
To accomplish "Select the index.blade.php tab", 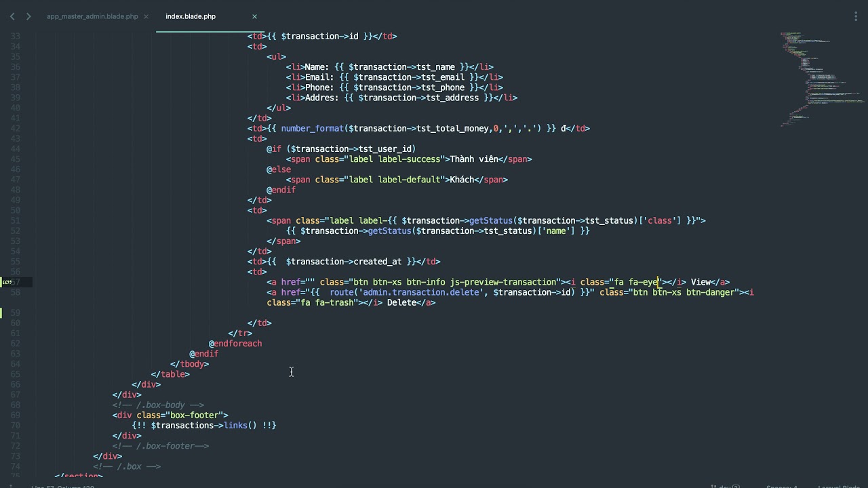I will click(191, 16).
